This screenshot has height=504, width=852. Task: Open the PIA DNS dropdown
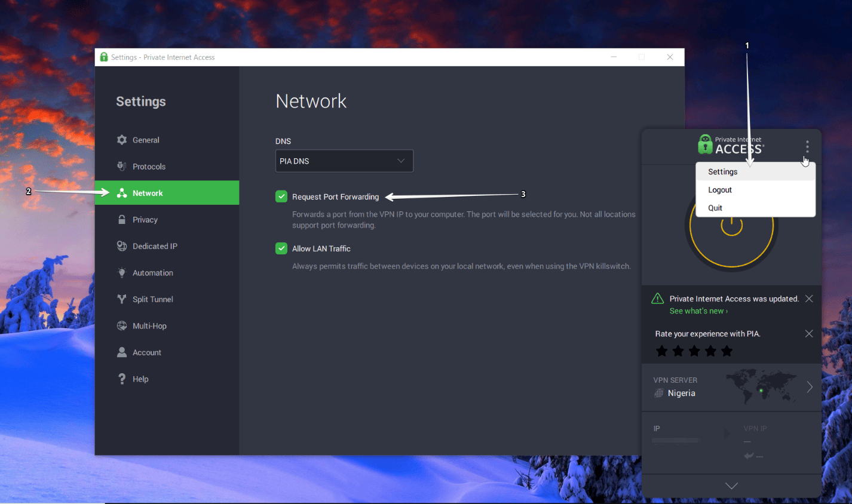(x=344, y=161)
